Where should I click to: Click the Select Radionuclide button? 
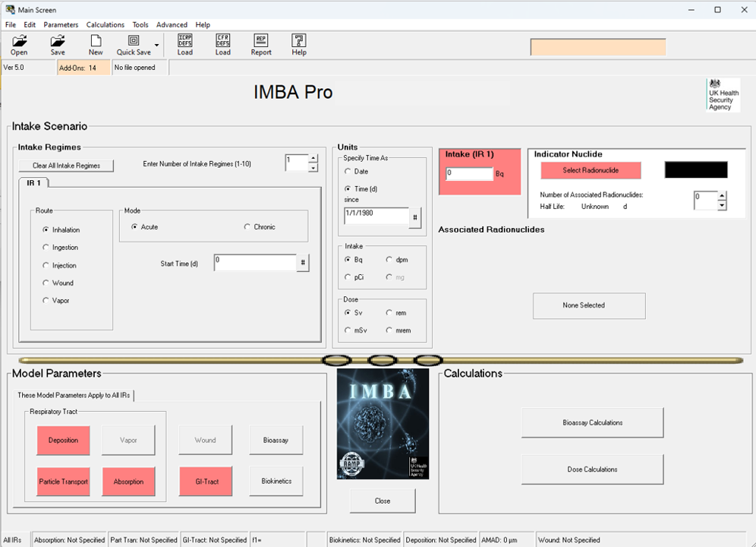coord(591,170)
